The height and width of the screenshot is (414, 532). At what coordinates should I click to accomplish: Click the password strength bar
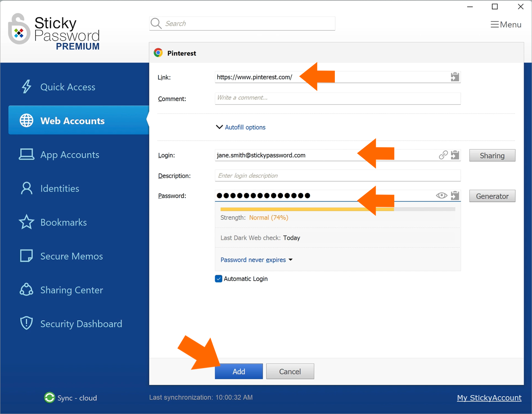pos(338,209)
